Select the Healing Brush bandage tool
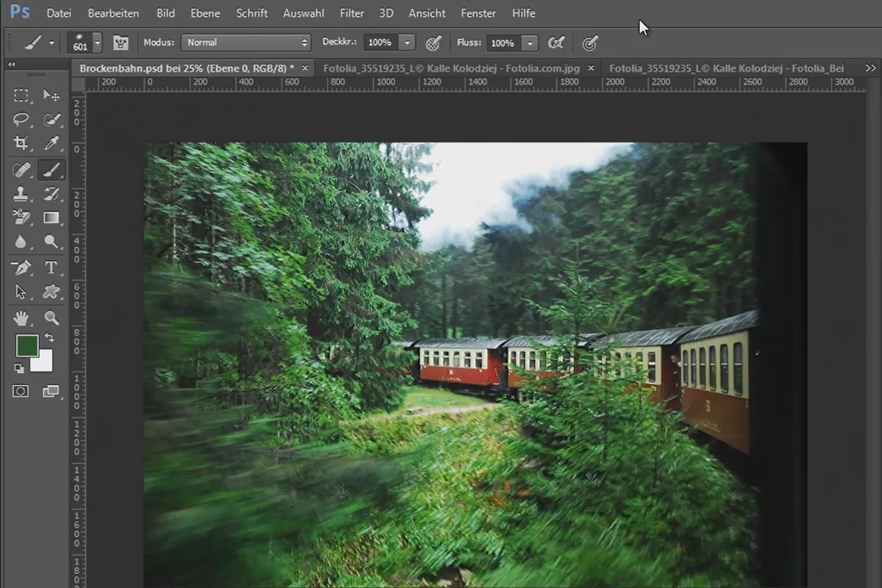The height and width of the screenshot is (588, 882). (x=21, y=170)
